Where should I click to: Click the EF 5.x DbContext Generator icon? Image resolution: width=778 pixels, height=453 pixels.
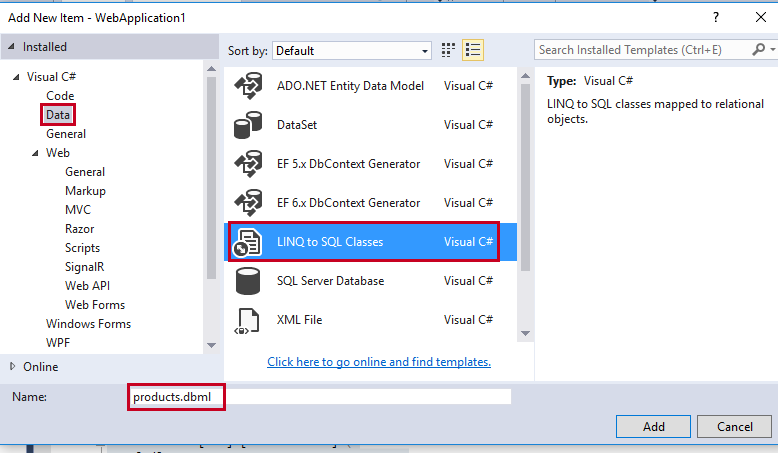click(248, 164)
